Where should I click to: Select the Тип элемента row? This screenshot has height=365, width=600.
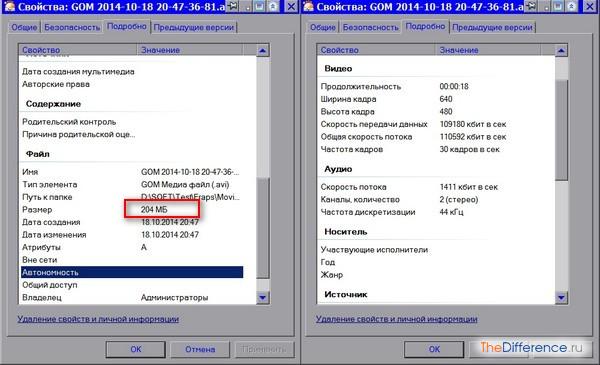pyautogui.click(x=132, y=184)
